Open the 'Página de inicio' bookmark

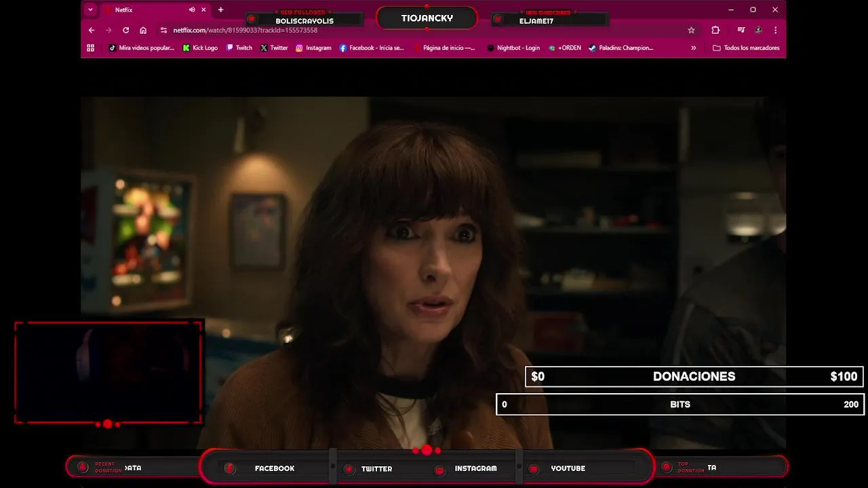[444, 48]
